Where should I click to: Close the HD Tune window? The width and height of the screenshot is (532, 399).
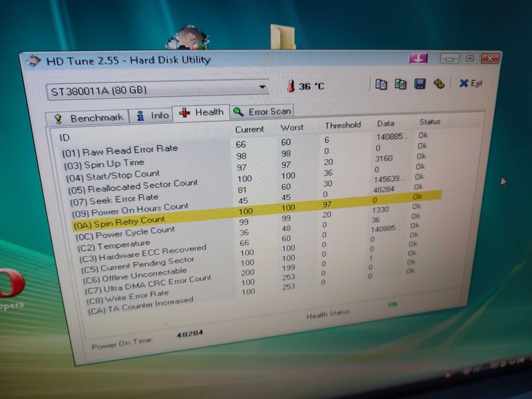[x=490, y=59]
